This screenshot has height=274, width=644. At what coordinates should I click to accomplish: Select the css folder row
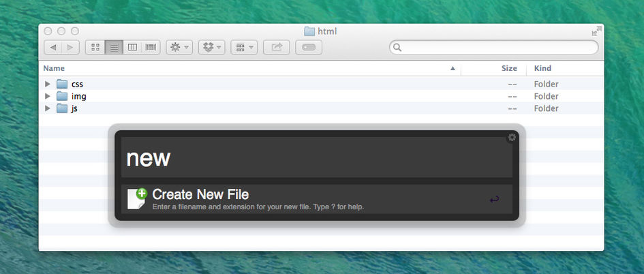321,85
